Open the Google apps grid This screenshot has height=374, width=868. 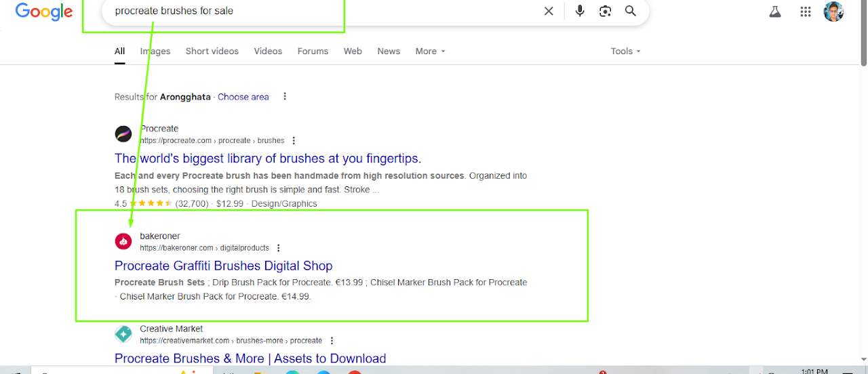(806, 12)
